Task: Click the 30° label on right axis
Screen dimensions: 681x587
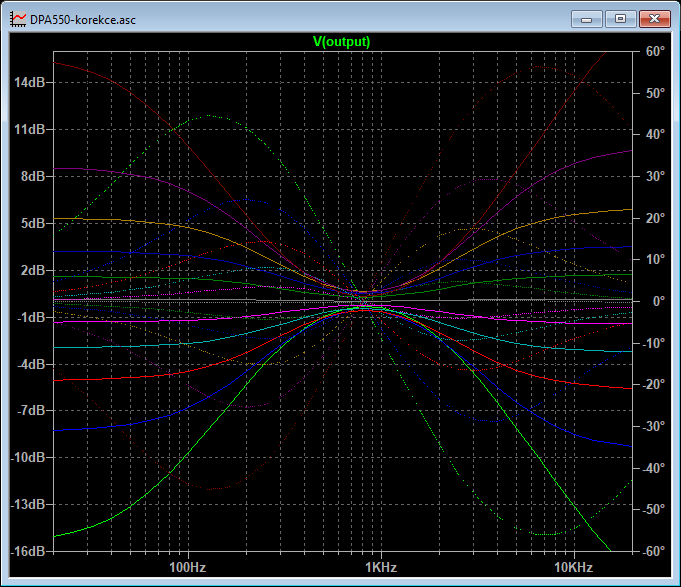Action: (655, 176)
